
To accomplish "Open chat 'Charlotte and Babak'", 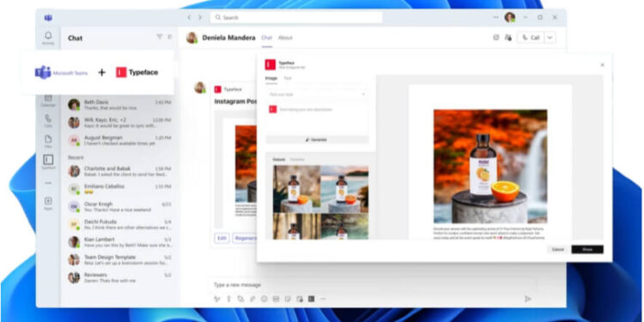I will tap(119, 171).
